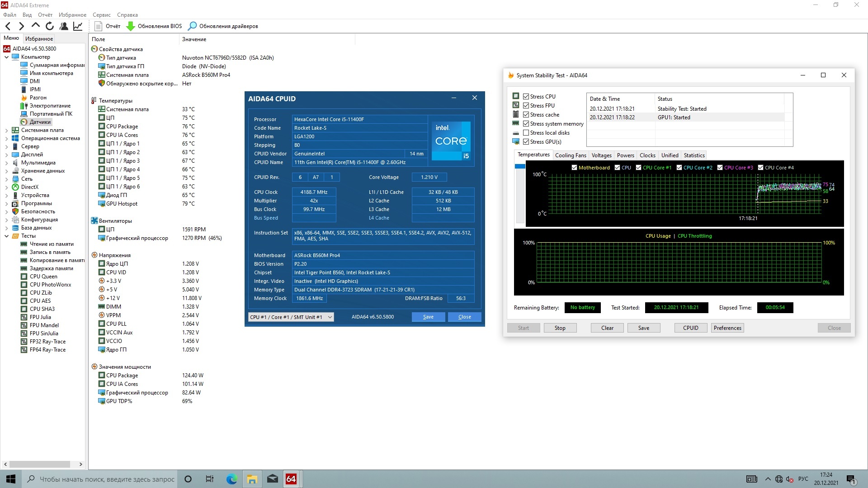
Task: Toggle Stress GPU(s) checkbox
Action: coord(526,142)
